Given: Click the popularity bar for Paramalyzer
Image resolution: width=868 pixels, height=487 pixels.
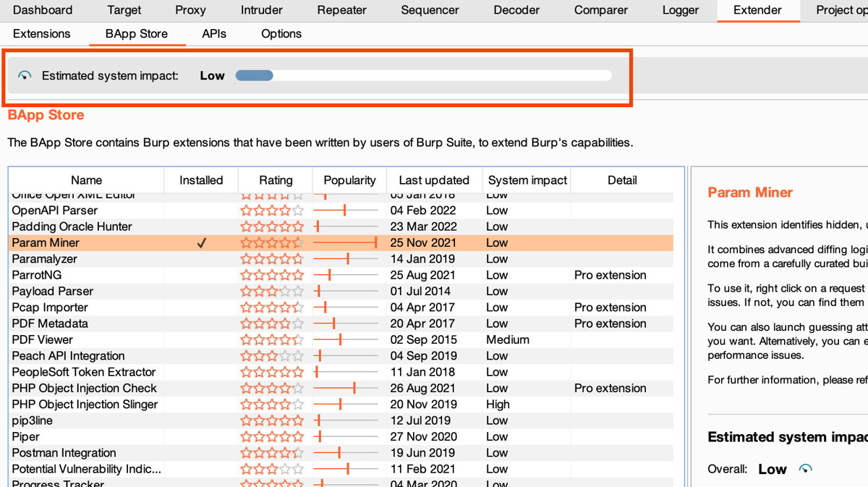Looking at the screenshot, I should [x=346, y=259].
